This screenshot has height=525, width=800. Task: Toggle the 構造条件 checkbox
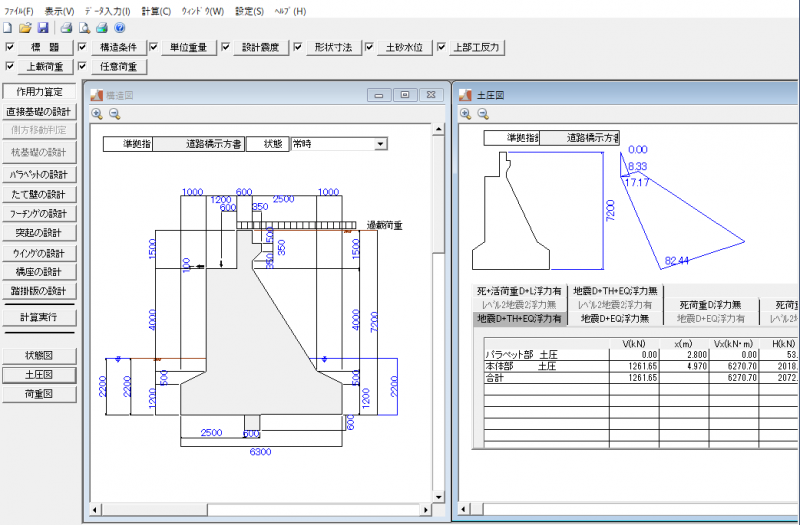(x=82, y=47)
